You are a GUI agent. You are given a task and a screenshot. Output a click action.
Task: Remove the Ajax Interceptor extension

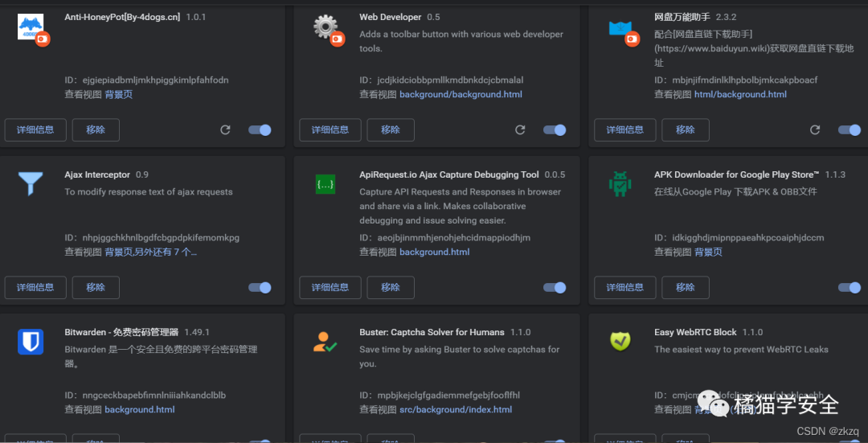[x=96, y=287]
